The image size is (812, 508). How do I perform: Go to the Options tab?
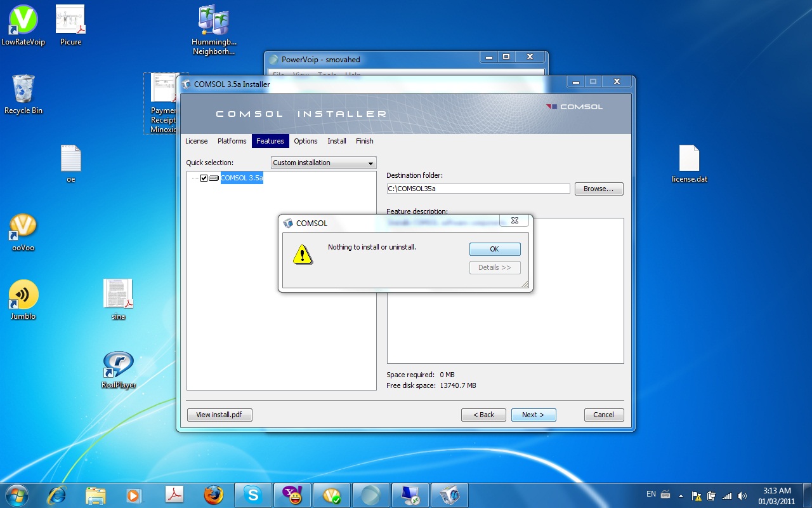click(306, 141)
